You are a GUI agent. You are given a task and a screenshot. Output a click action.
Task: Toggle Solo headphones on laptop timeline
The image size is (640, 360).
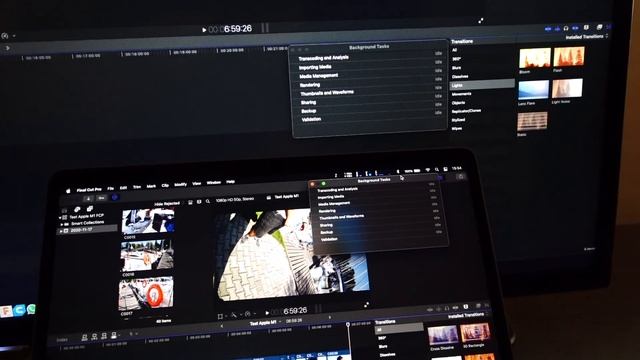click(x=447, y=308)
